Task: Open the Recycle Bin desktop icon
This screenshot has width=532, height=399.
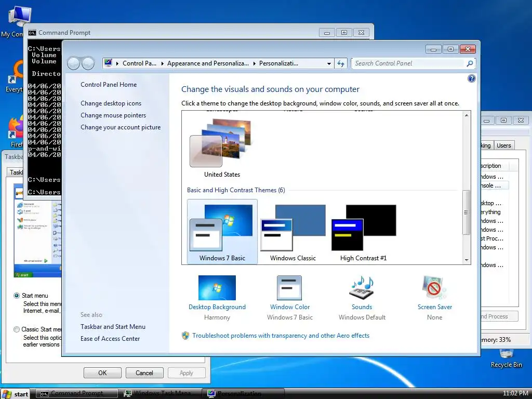Action: click(x=506, y=358)
